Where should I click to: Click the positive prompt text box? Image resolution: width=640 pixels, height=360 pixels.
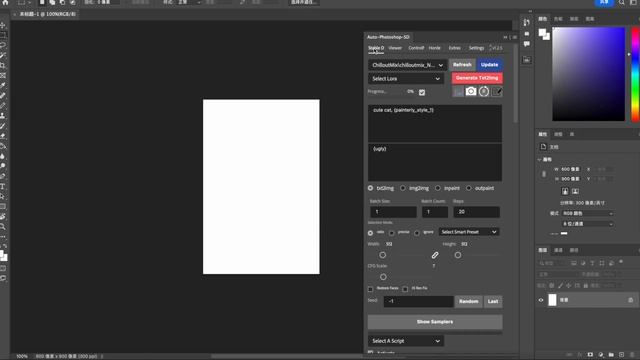[x=435, y=123]
